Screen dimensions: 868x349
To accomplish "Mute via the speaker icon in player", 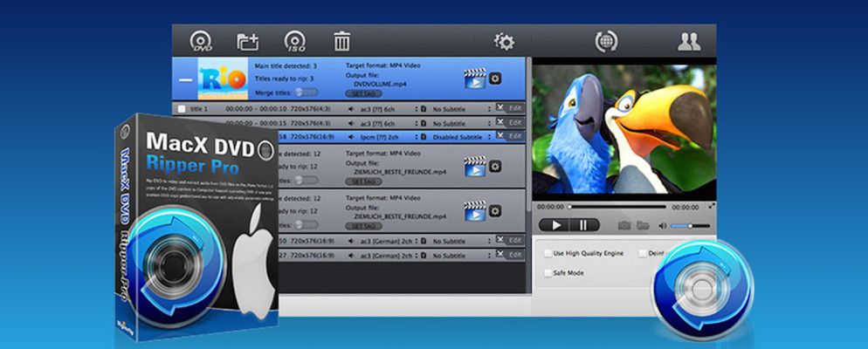I will pos(662,226).
